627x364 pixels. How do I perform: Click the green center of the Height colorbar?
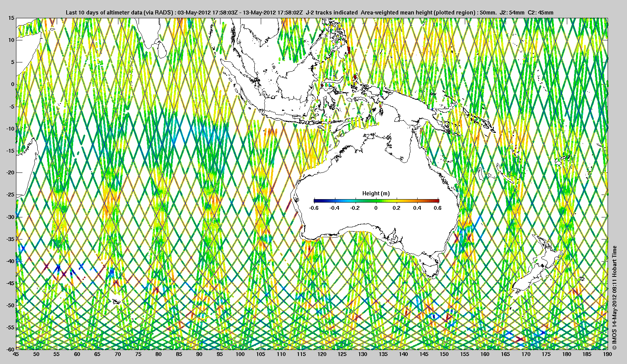(x=376, y=201)
